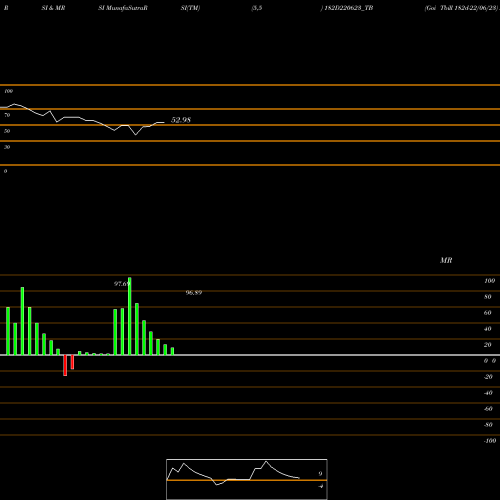Select the 70 level label on the RSI axis
The width and height of the screenshot is (500, 500).
(7, 115)
